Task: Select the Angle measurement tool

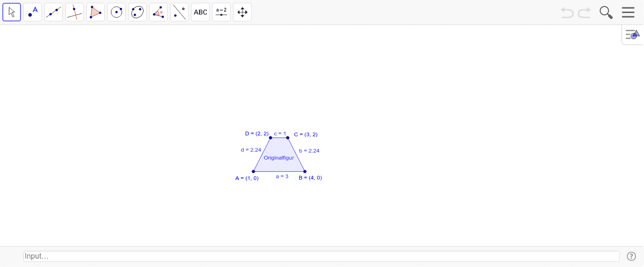Action: (x=158, y=12)
